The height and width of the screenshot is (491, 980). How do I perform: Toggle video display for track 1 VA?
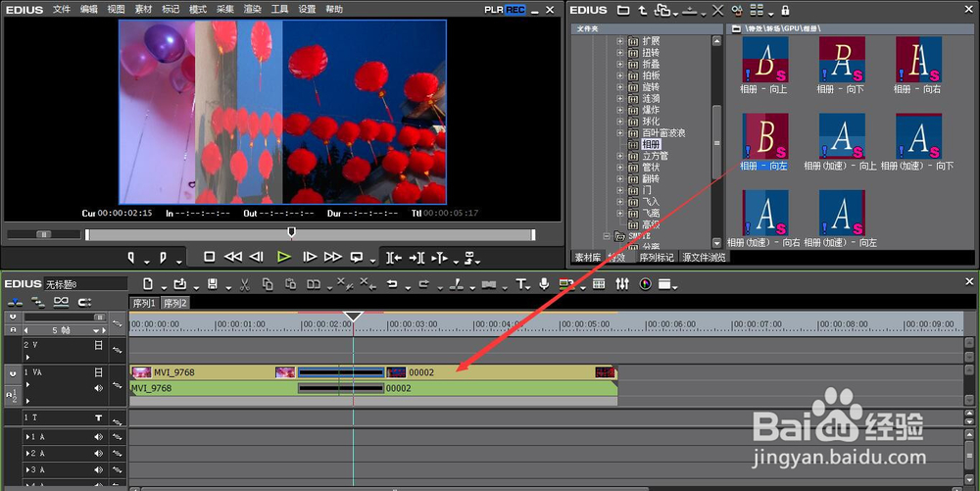pos(98,372)
